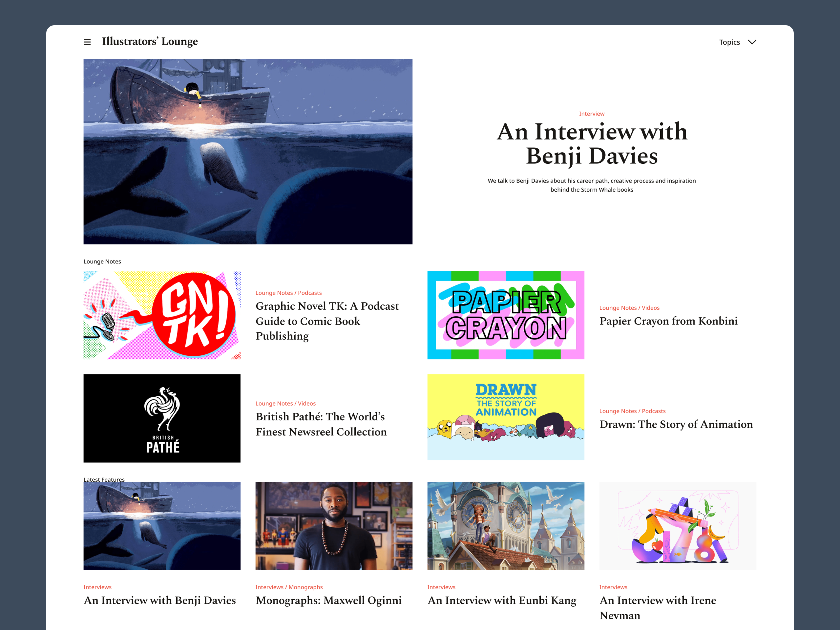Open the Papier Crayon thumbnail image
Viewport: 840px width, 630px height.
tap(505, 315)
